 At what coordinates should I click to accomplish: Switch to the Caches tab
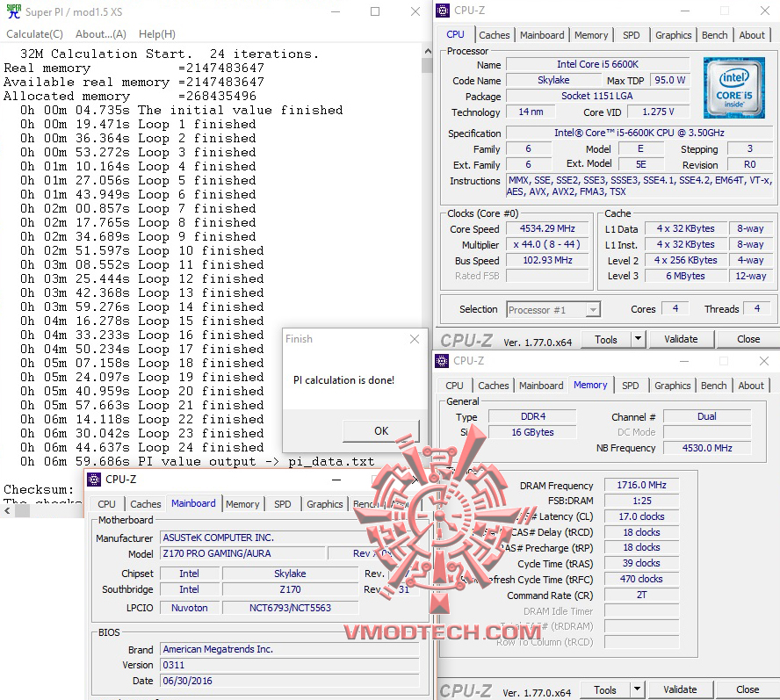(x=495, y=35)
